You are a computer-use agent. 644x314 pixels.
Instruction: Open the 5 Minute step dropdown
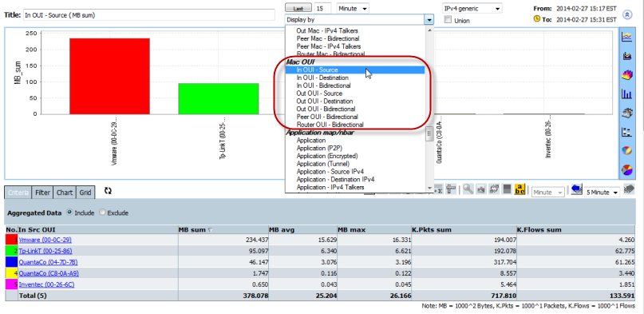pos(602,192)
